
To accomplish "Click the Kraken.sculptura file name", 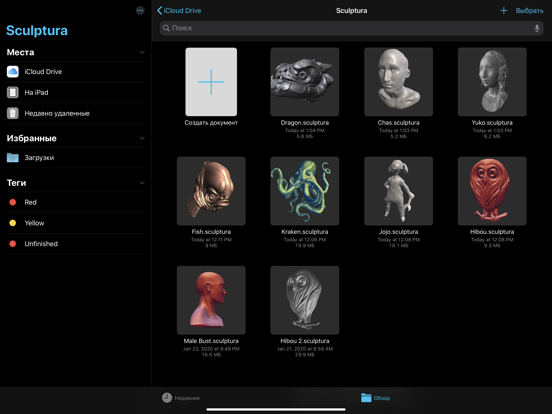I will (305, 232).
